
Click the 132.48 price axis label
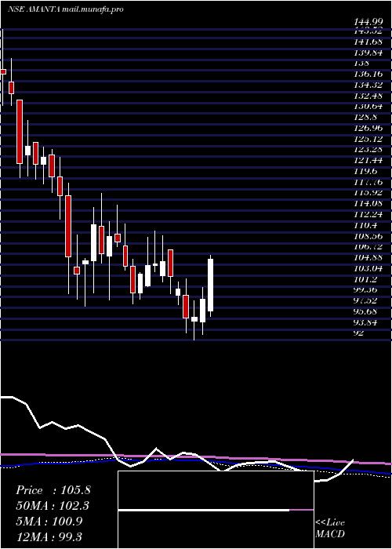(368, 96)
